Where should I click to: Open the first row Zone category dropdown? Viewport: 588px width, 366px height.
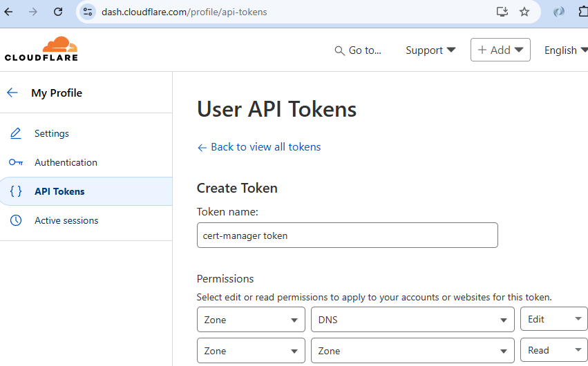tap(251, 320)
